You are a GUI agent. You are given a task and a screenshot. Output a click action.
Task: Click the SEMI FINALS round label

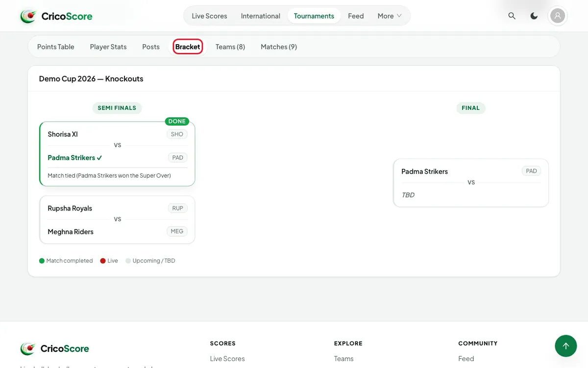[x=117, y=108]
